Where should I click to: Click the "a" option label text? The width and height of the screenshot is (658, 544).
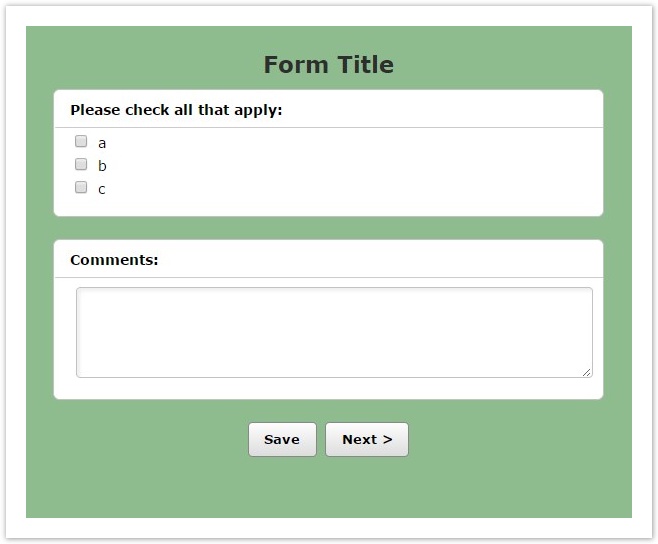coord(102,143)
